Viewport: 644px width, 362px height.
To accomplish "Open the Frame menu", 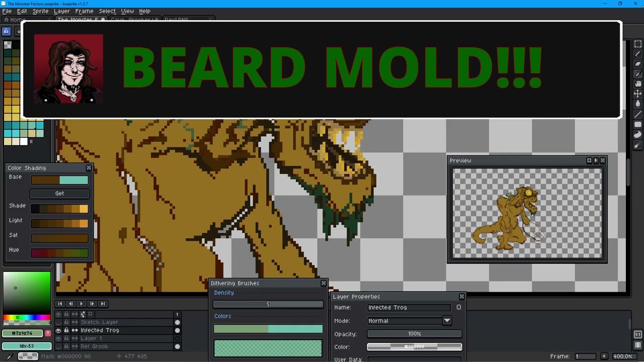I will coord(84,11).
